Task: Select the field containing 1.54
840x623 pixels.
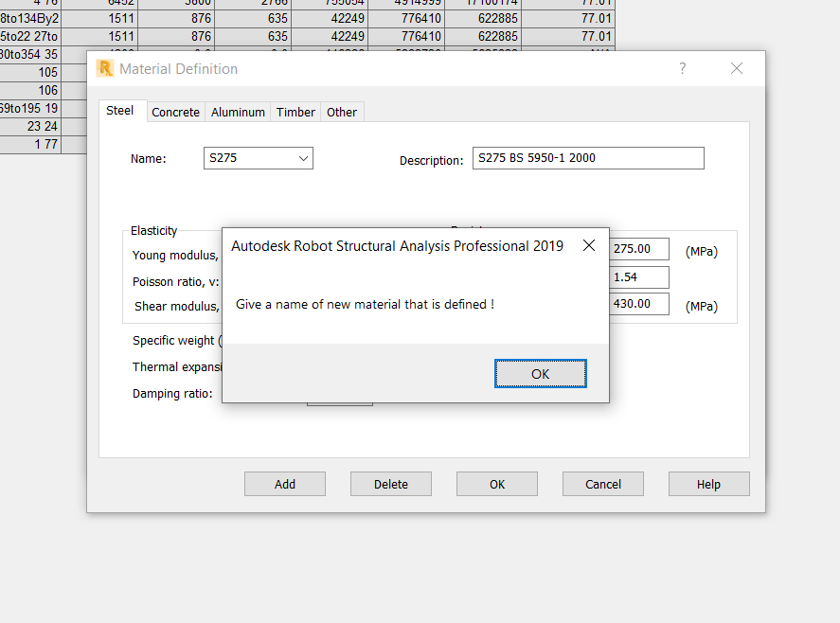Action: click(x=637, y=277)
